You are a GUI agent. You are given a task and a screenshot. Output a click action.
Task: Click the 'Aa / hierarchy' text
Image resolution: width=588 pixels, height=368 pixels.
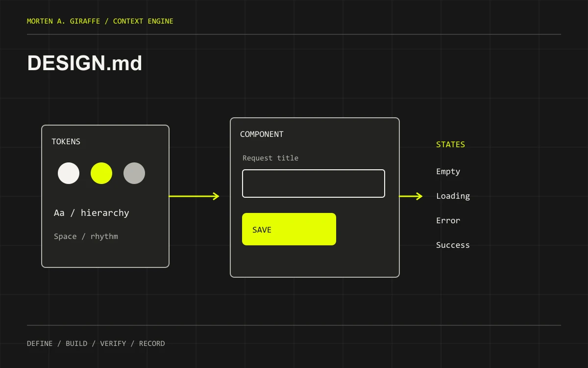point(92,213)
